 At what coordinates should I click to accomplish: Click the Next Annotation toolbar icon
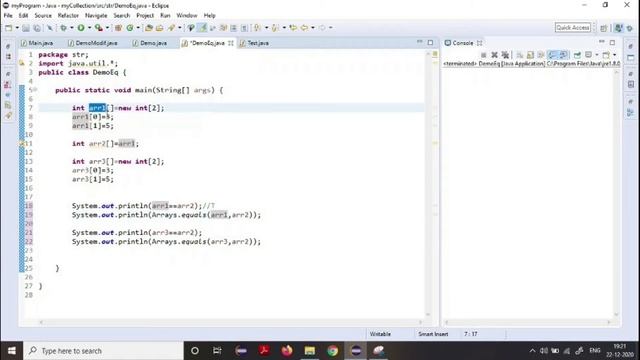click(x=257, y=28)
